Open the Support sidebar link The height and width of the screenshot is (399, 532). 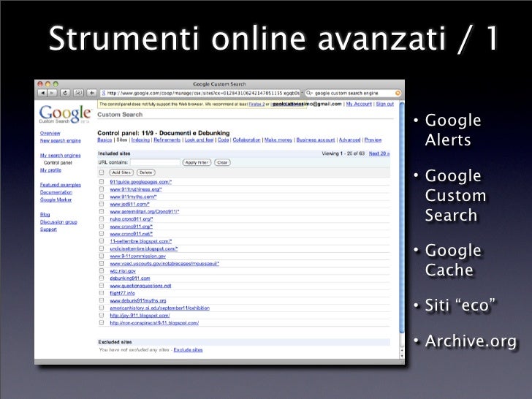48,229
